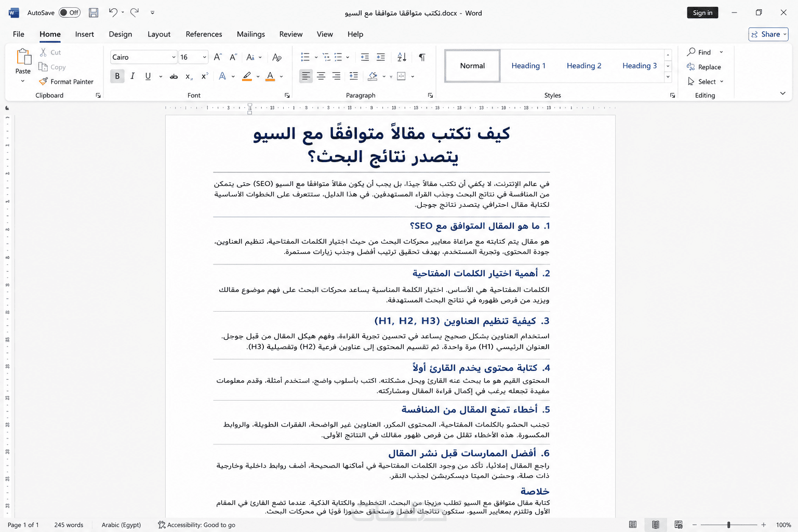Image resolution: width=798 pixels, height=532 pixels.
Task: Apply shading with the paint bucket icon
Action: click(x=373, y=76)
